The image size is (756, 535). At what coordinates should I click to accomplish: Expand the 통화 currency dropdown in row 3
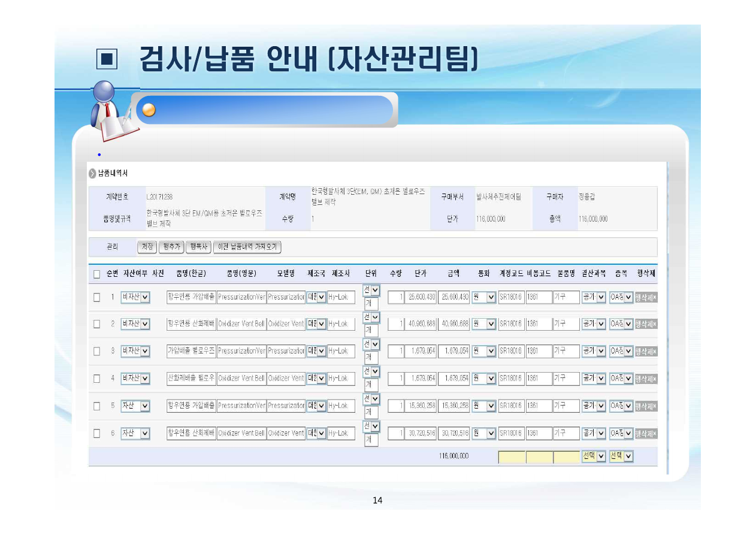coord(484,351)
